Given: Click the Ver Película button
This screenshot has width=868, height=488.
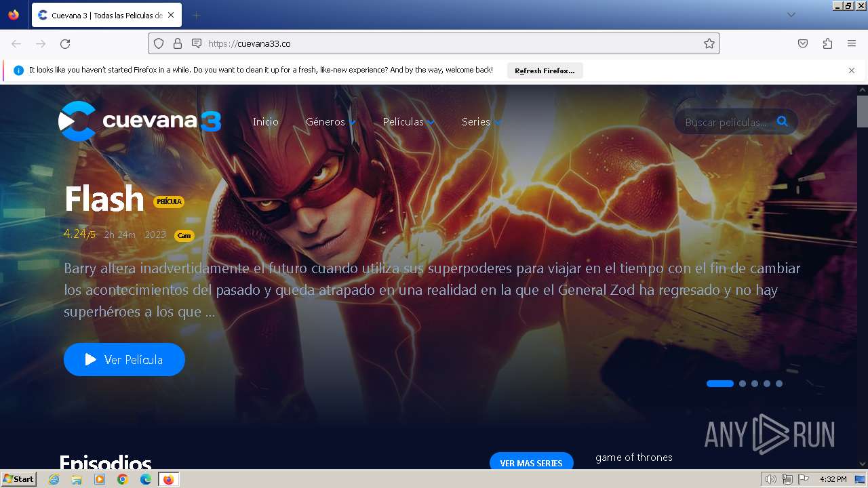Looking at the screenshot, I should [124, 359].
